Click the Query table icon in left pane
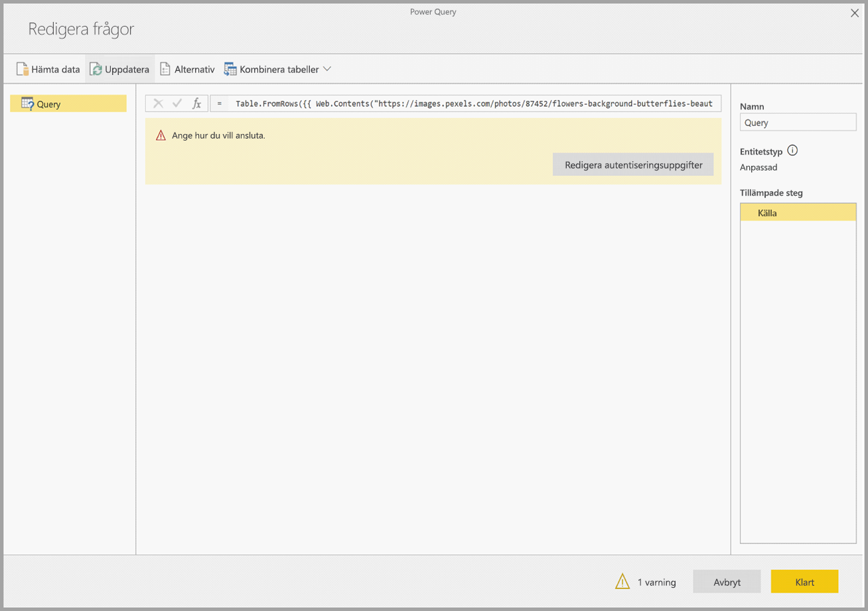868x611 pixels. tap(28, 103)
